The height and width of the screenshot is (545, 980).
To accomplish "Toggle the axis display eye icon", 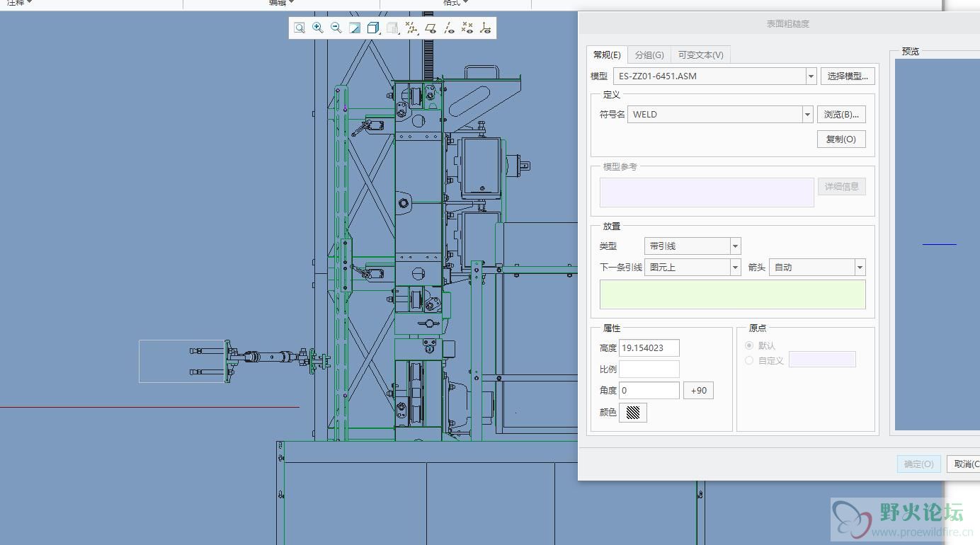I will click(x=449, y=28).
